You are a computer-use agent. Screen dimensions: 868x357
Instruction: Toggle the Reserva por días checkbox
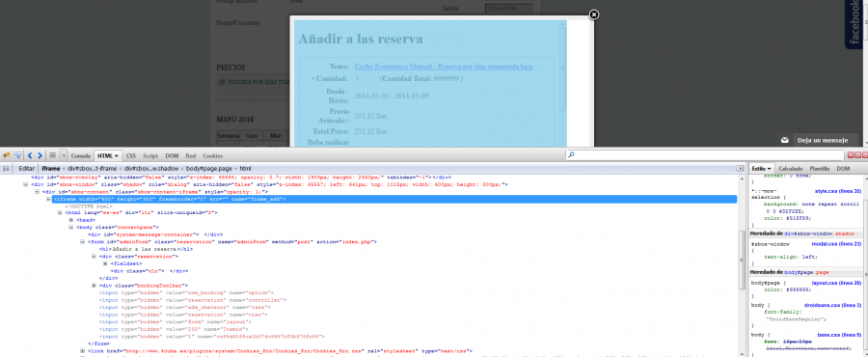click(222, 82)
